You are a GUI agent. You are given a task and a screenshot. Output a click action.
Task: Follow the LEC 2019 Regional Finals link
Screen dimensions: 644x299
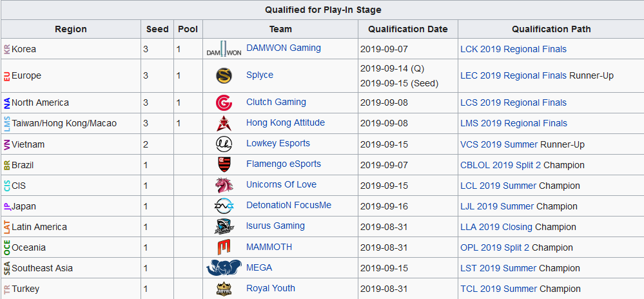click(x=513, y=75)
